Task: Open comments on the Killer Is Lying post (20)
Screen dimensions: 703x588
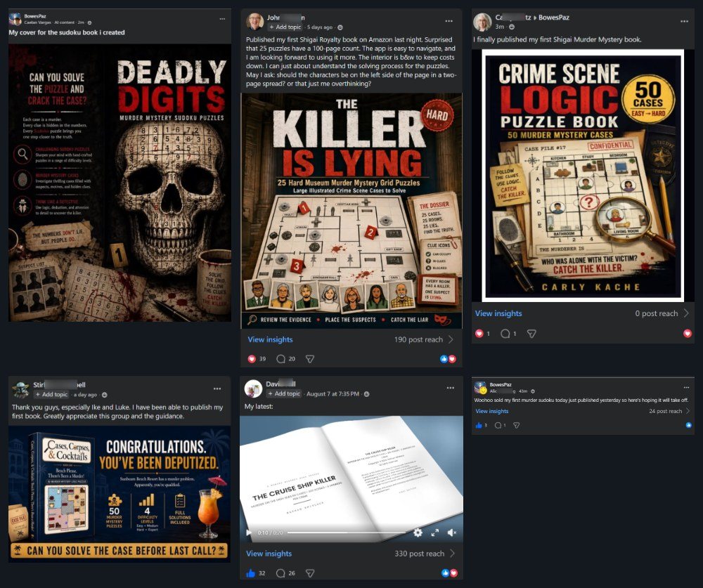Action: [285, 358]
